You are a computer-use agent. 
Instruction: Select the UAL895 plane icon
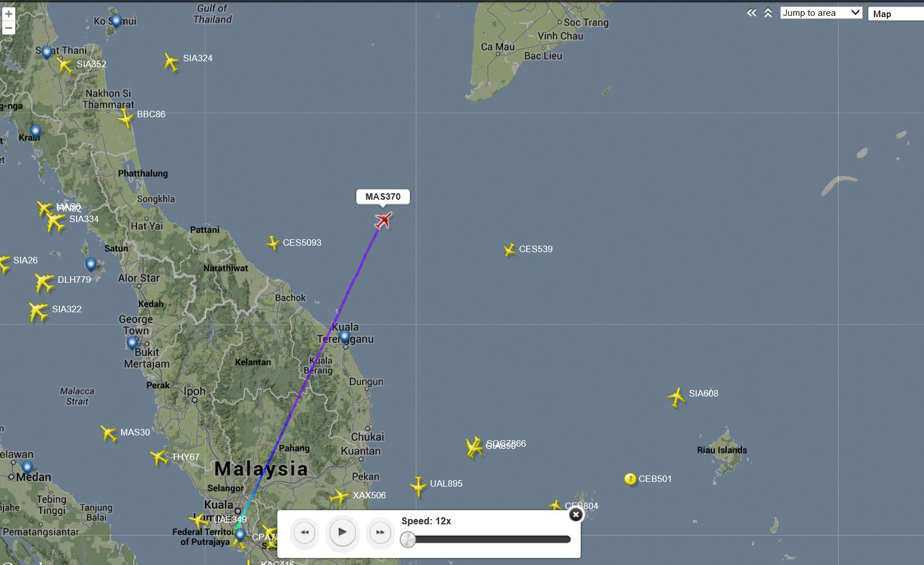418,486
